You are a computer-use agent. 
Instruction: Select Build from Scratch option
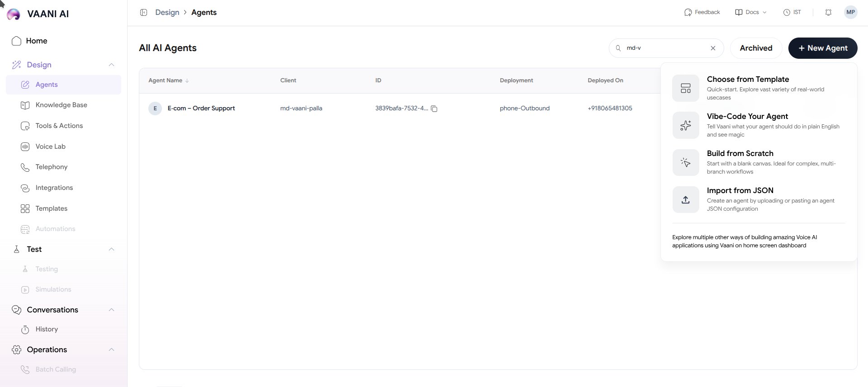[759, 162]
